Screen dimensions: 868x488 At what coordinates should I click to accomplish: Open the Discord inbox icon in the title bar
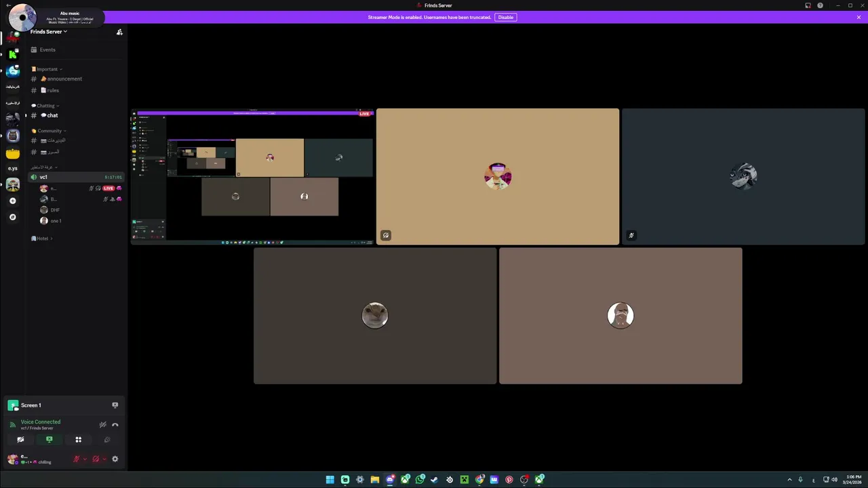tap(808, 5)
